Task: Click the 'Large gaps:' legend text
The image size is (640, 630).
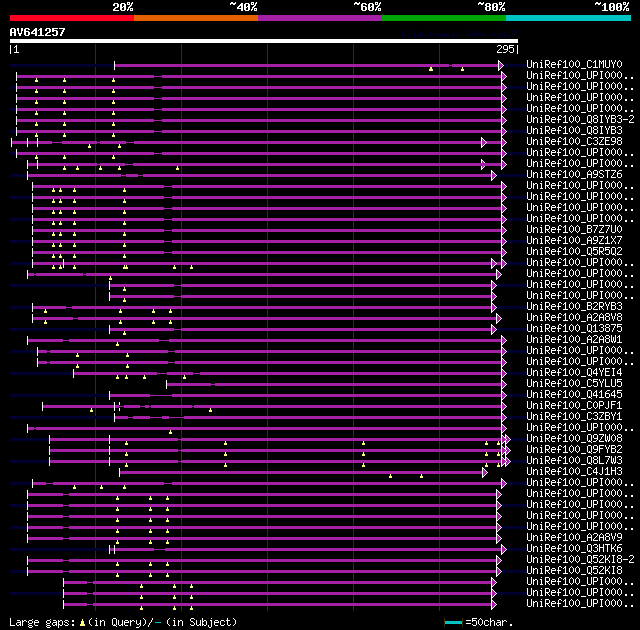Action: tap(42, 623)
